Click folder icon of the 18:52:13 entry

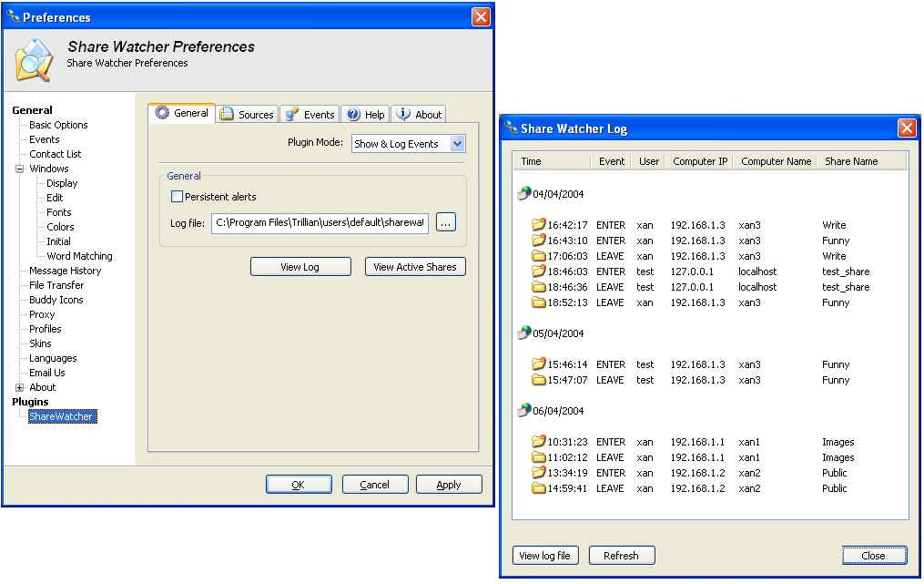pos(538,302)
